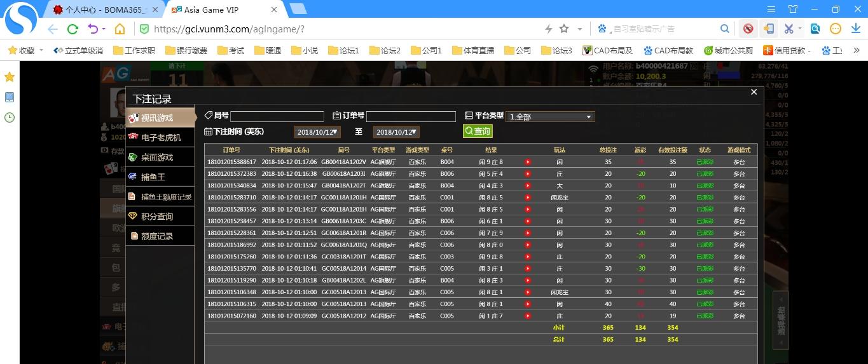Select 电子老虎机 in the side menu
This screenshot has height=364, width=868.
[x=160, y=137]
